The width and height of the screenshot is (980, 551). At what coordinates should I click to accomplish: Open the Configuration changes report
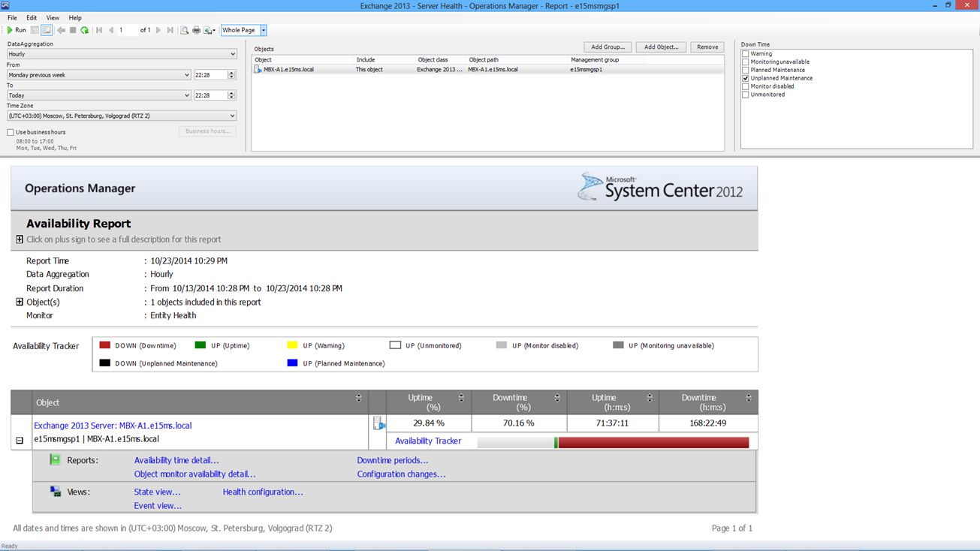point(401,474)
